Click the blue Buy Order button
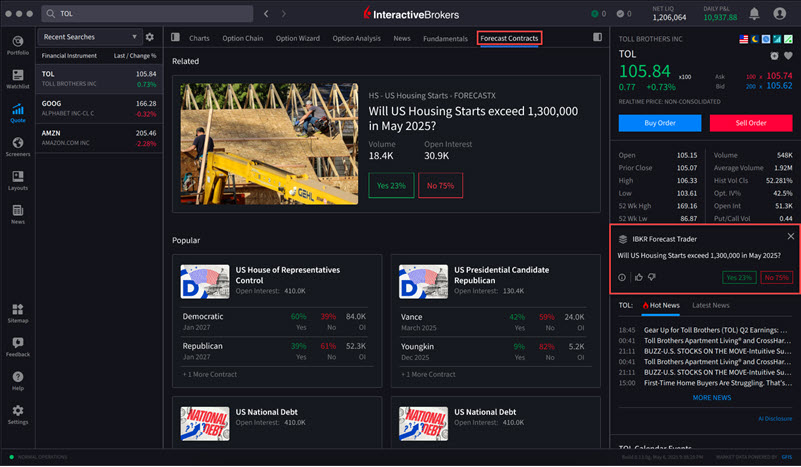Screen dimensions: 801x467 [x=659, y=123]
